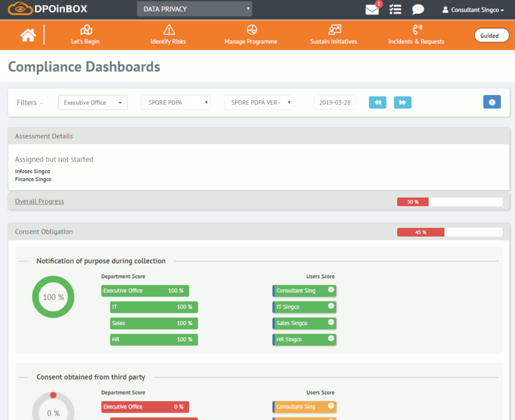The image size is (515, 420).
Task: Click the Consent Obligation 45% progress bar
Action: (449, 232)
